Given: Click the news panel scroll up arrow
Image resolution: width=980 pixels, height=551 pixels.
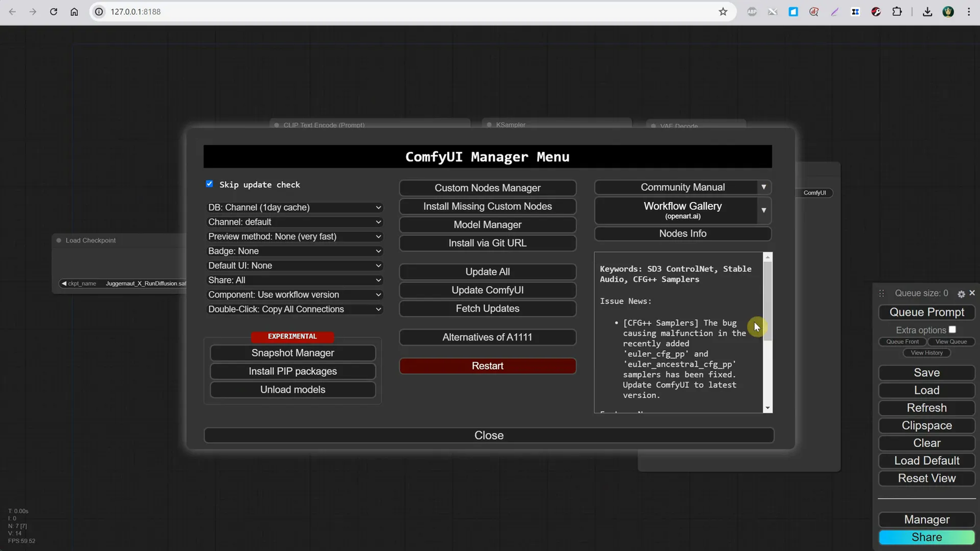Looking at the screenshot, I should pos(767,257).
